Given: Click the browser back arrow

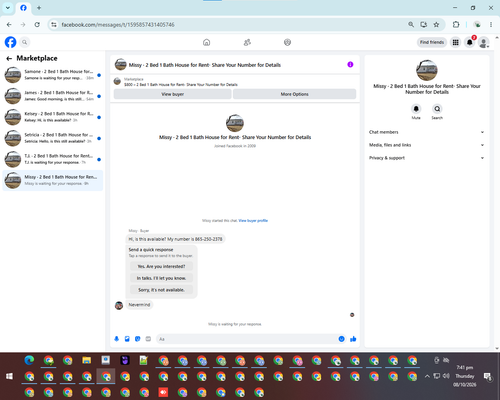Looking at the screenshot, I should point(9,25).
